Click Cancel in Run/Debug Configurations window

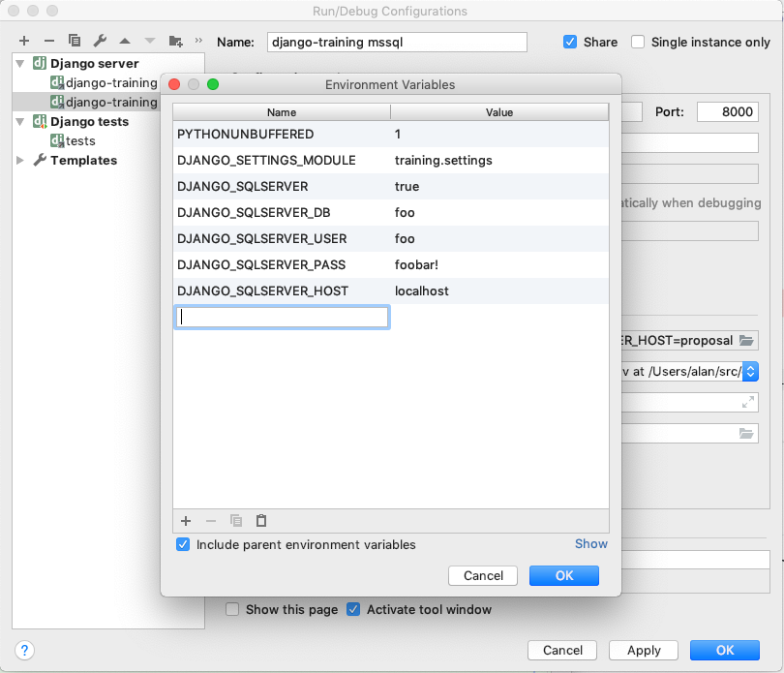(x=562, y=650)
